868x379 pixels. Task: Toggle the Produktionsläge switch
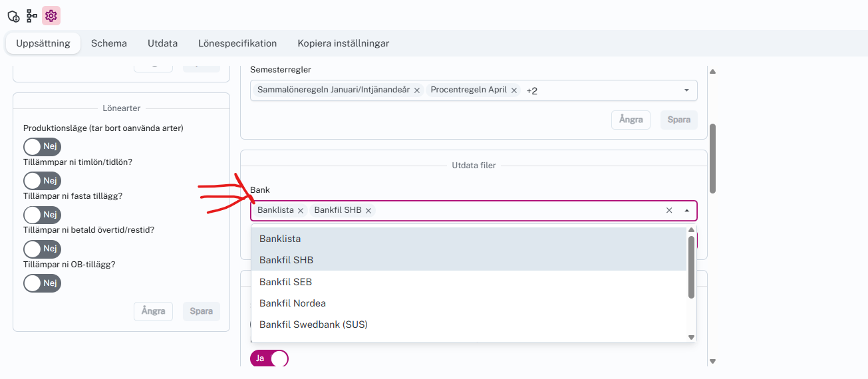(x=42, y=146)
